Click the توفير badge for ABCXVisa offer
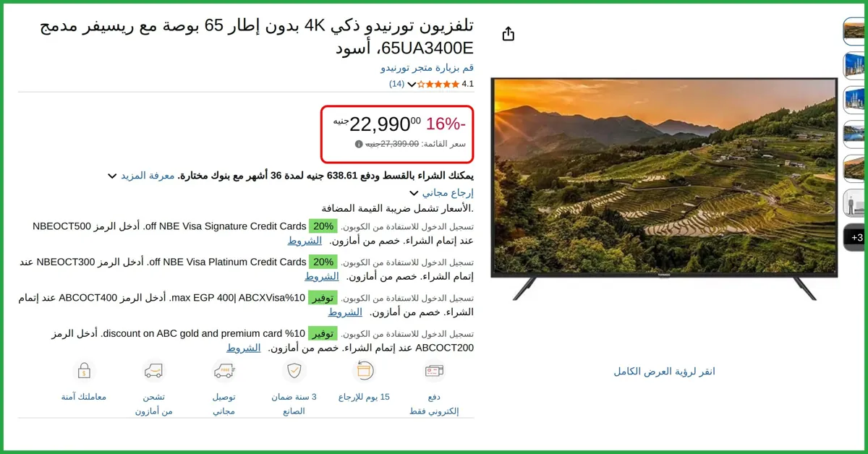This screenshot has height=454, width=868. 323,297
